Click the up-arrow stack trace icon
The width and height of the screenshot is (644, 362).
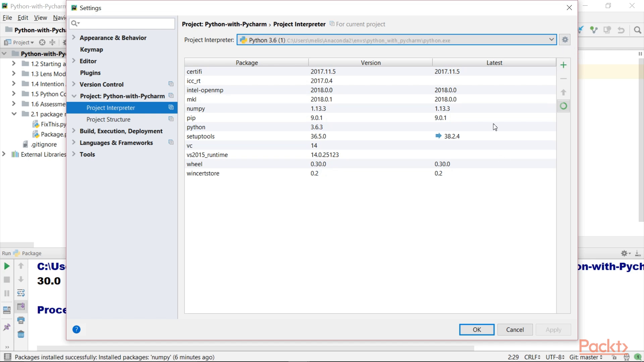[x=21, y=266]
